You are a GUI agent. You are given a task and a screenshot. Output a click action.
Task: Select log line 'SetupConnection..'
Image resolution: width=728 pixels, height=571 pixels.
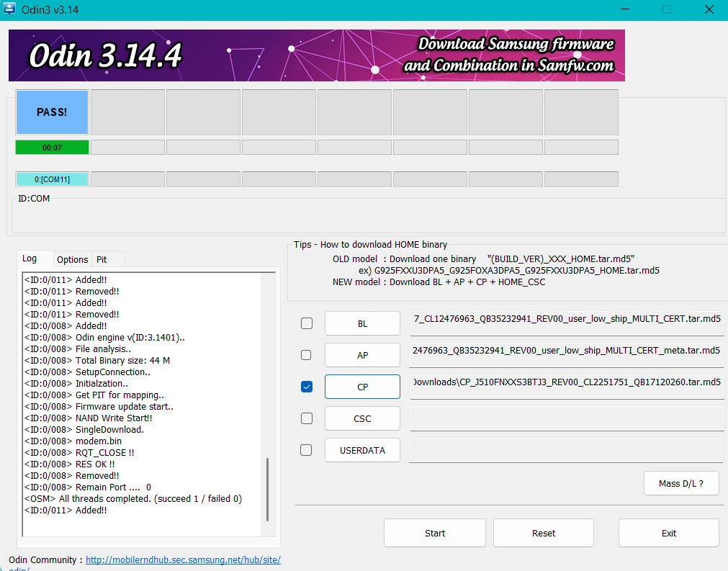tap(87, 372)
